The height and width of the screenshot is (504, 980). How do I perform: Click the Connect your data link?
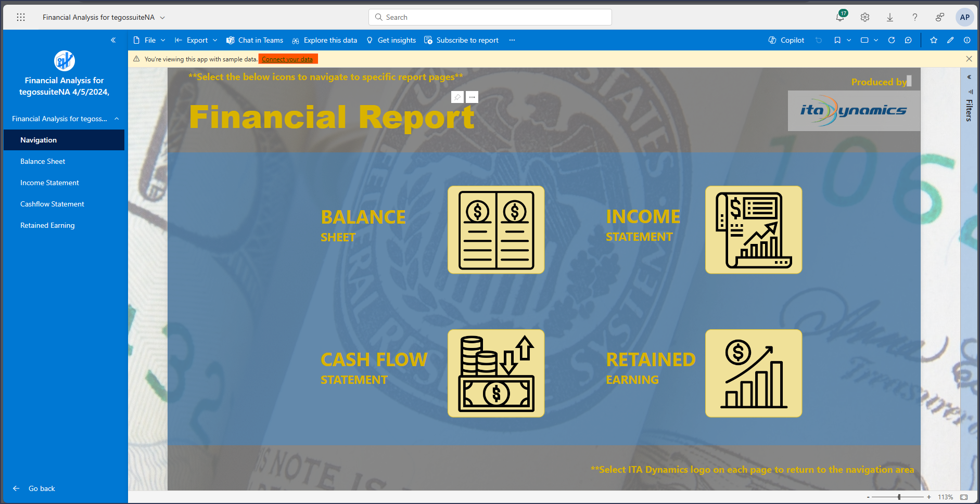click(287, 59)
